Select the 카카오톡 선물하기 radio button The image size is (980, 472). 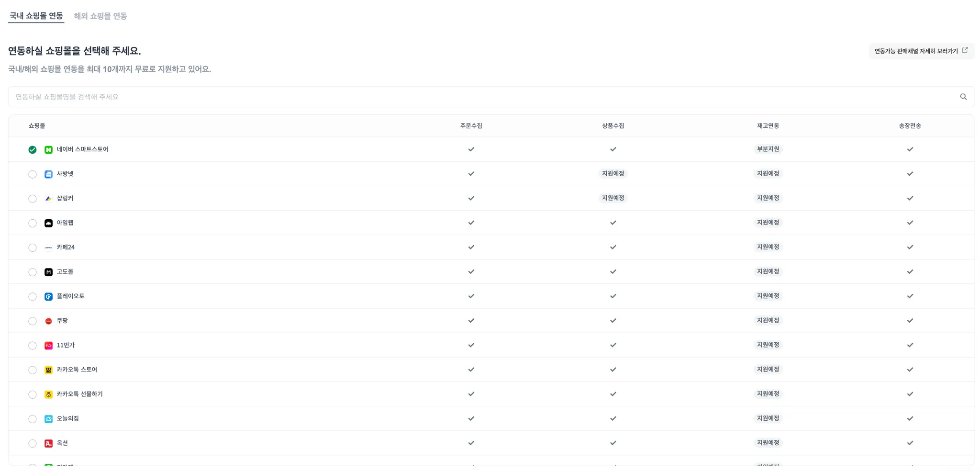pos(33,394)
